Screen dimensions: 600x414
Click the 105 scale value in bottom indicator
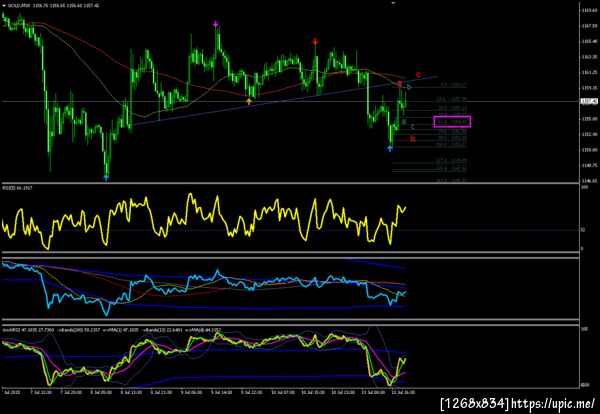click(584, 330)
